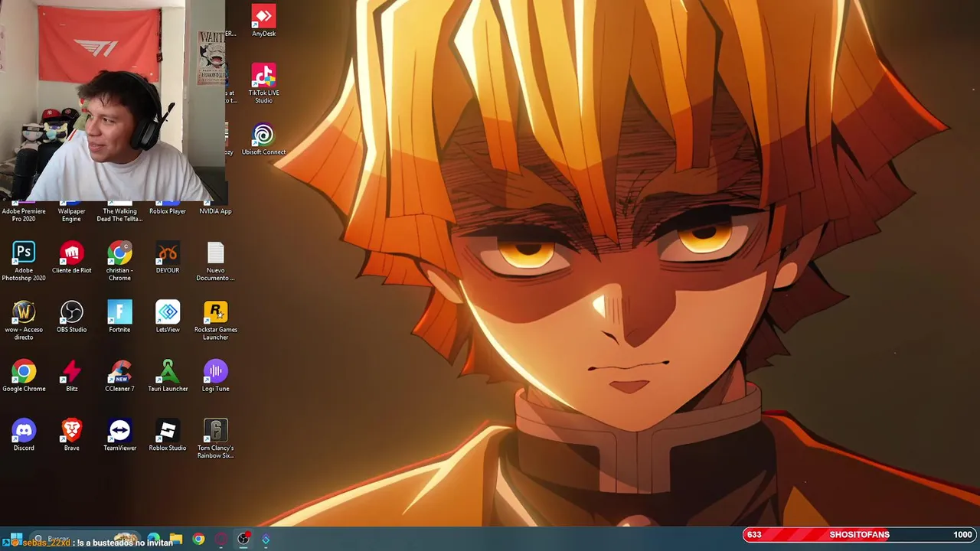This screenshot has height=551, width=980.
Task: Click the Buscar taskbar search box
Action: [x=84, y=539]
